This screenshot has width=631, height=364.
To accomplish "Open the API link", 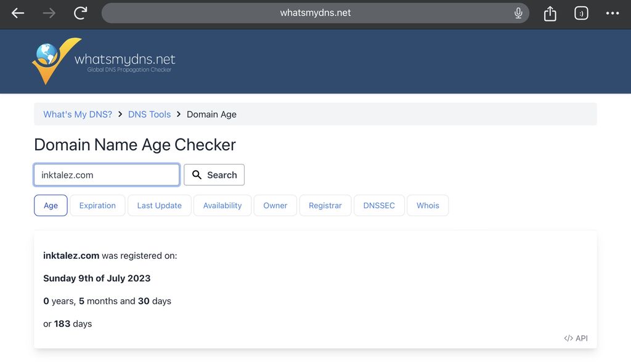I will 576,338.
